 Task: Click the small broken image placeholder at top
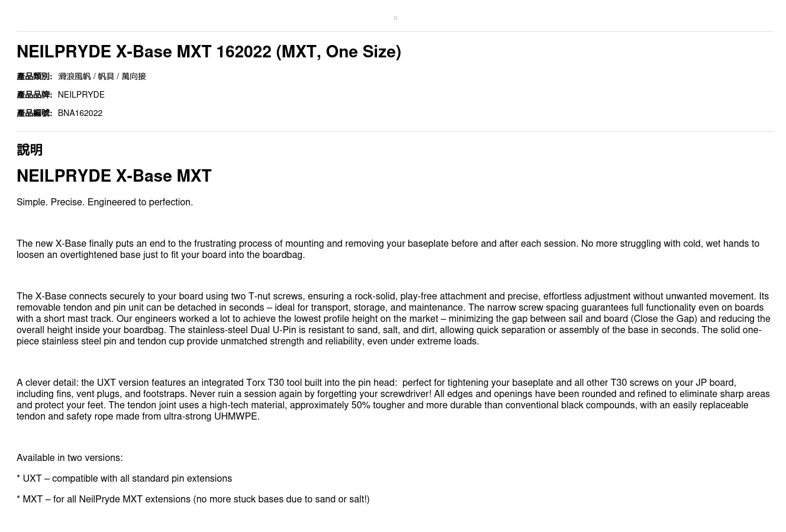point(395,18)
